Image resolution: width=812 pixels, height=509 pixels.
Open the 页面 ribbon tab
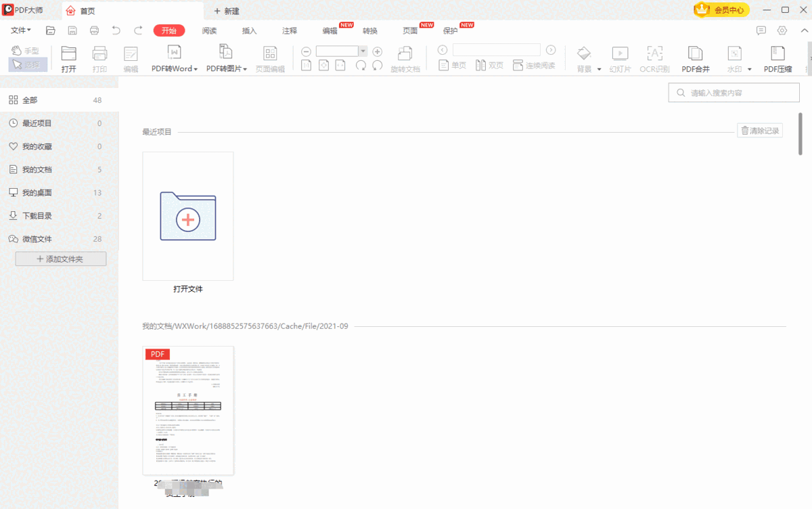tap(410, 30)
